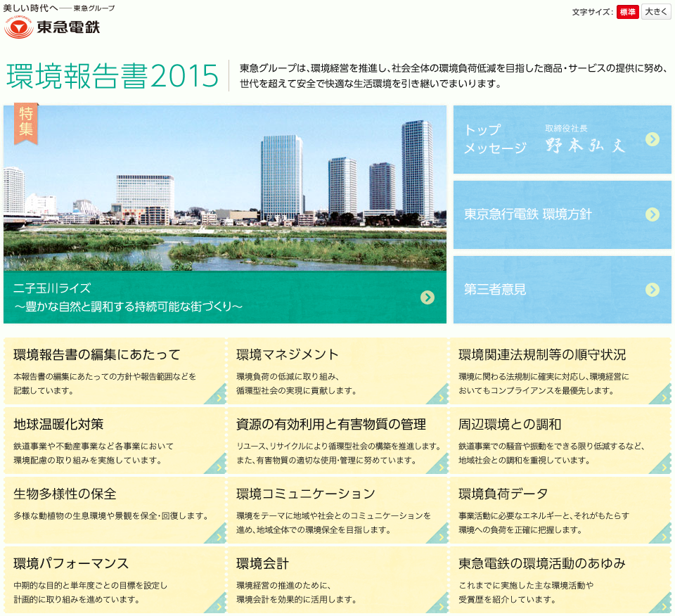
Task: Set text size to 大きく
Action: coord(656,12)
